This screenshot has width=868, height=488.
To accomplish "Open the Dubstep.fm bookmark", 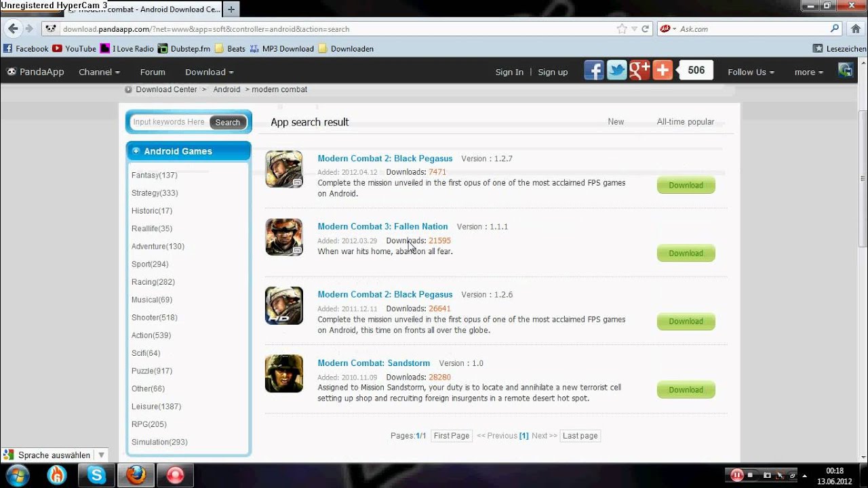I will [184, 49].
